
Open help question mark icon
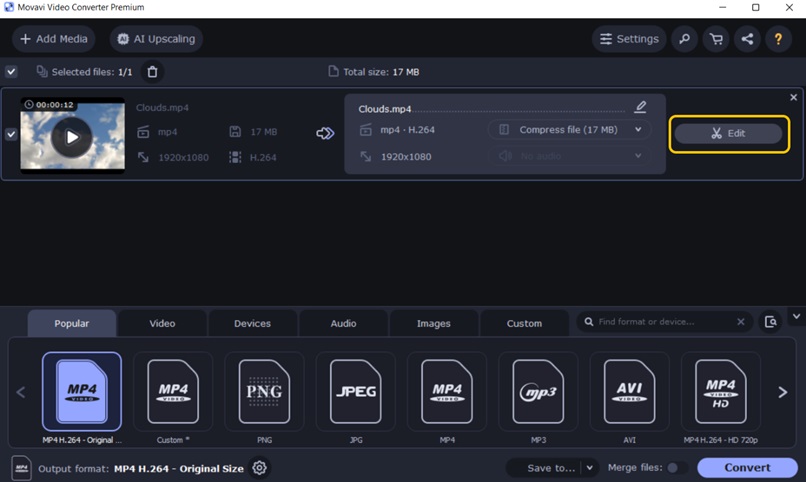778,39
